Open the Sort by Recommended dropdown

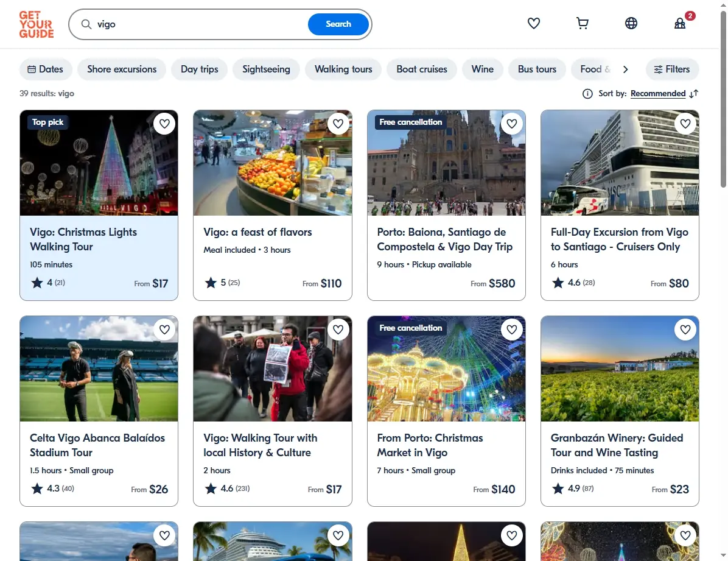click(x=658, y=93)
